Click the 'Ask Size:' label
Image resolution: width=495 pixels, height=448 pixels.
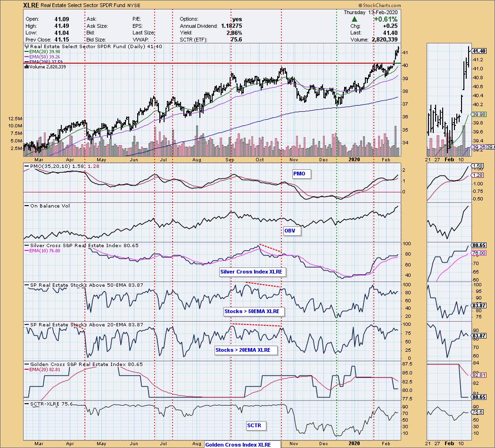(x=97, y=26)
